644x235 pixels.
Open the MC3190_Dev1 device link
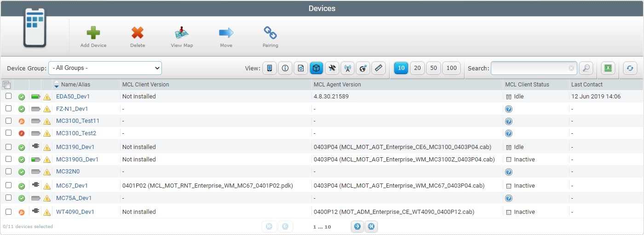[75, 147]
